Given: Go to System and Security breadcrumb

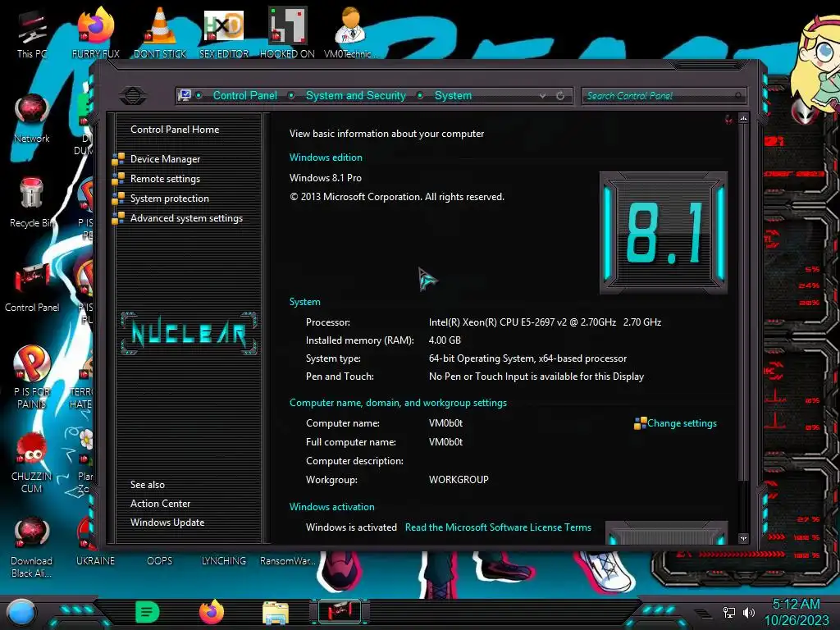Looking at the screenshot, I should (x=356, y=95).
